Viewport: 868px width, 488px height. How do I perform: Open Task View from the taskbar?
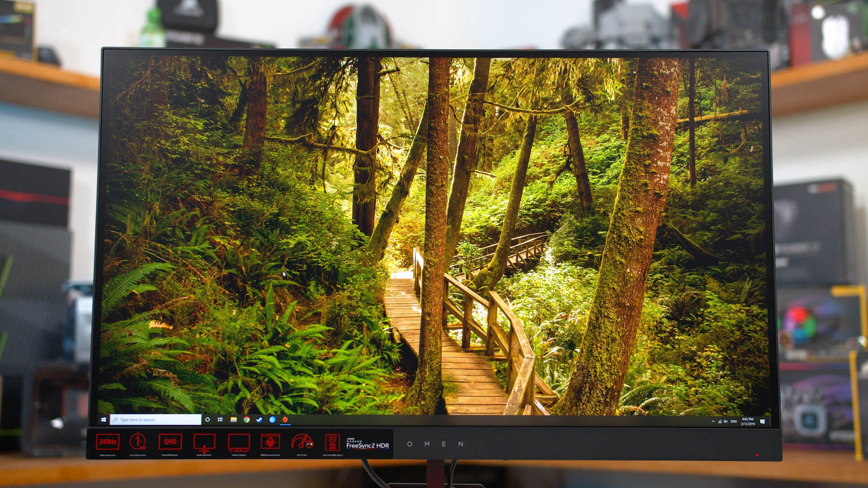[220, 420]
